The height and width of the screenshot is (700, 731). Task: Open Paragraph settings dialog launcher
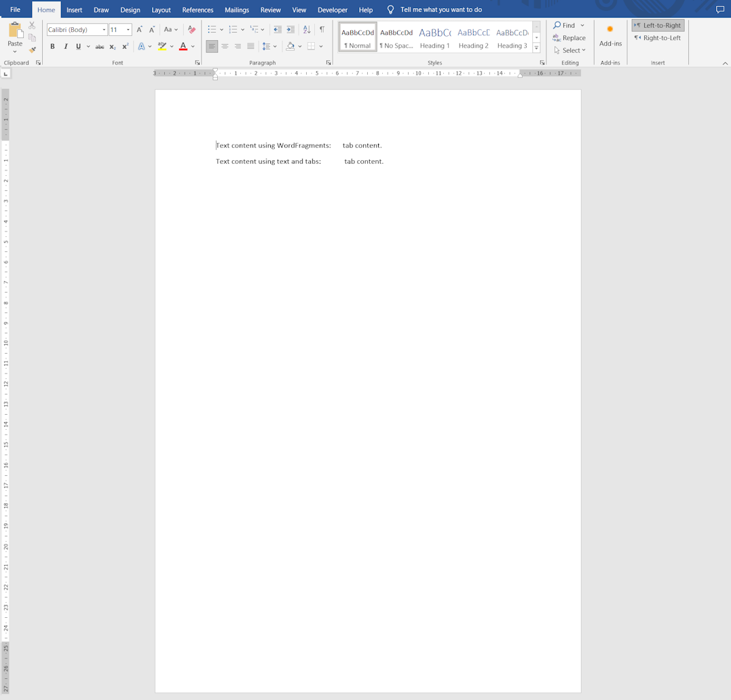click(329, 62)
